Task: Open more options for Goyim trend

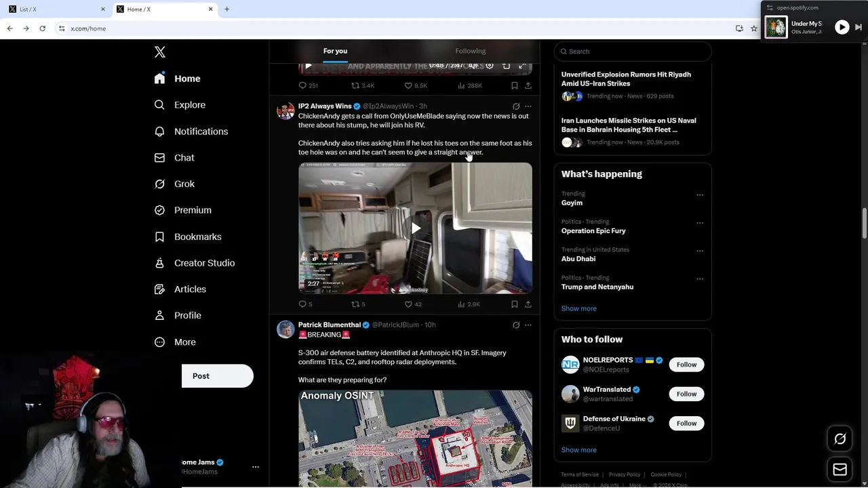Action: tap(700, 195)
